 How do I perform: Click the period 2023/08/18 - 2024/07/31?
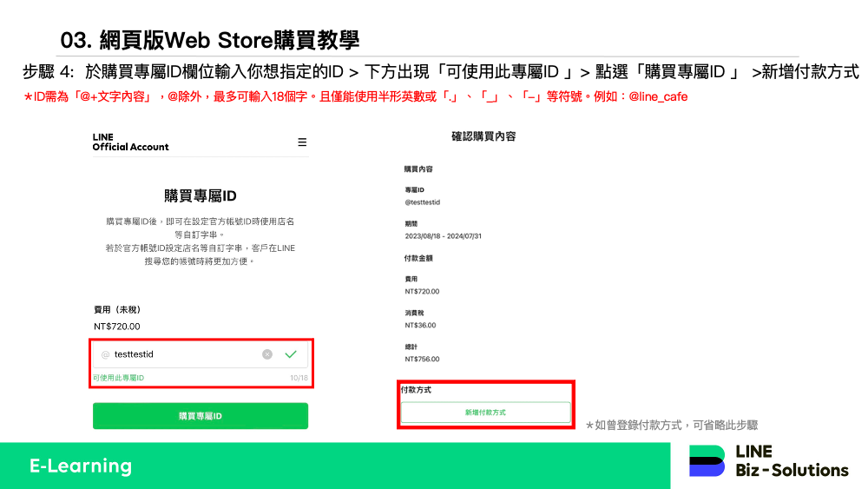(444, 235)
